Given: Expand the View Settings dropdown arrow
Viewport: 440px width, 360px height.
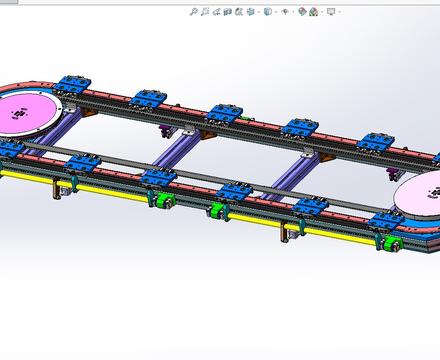Looking at the screenshot, I should click(339, 12).
